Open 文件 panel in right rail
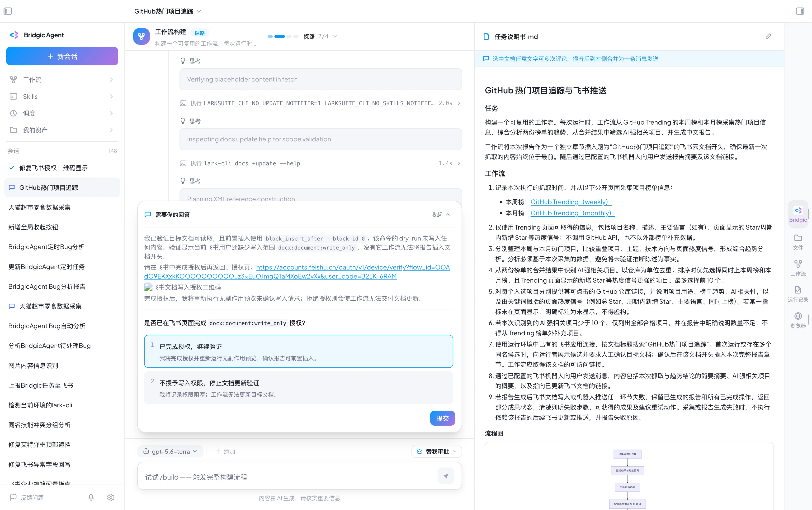This screenshot has width=812, height=510. 798,242
